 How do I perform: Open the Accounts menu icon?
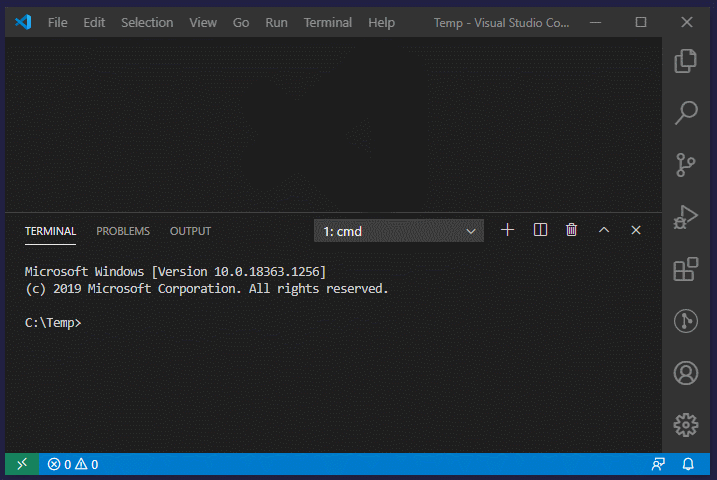coord(685,373)
